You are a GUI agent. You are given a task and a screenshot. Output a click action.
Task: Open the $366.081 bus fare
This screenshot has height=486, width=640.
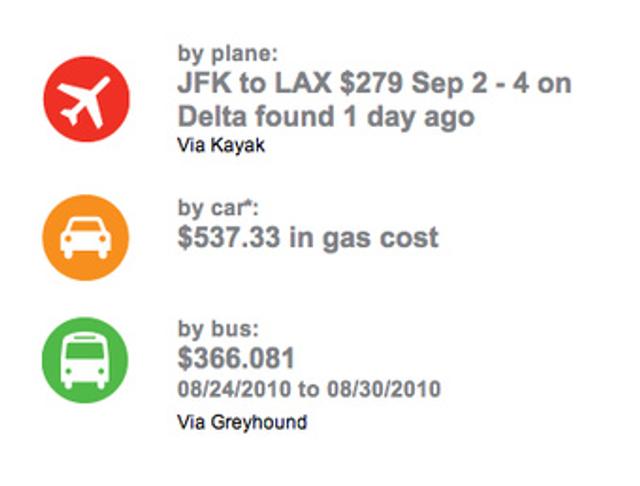click(x=236, y=358)
